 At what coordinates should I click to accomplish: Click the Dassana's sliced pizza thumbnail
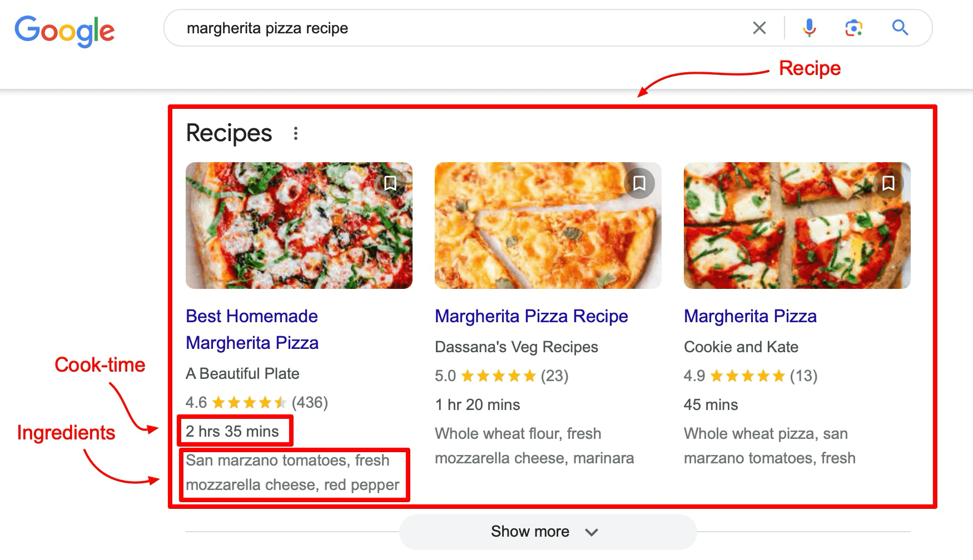548,226
